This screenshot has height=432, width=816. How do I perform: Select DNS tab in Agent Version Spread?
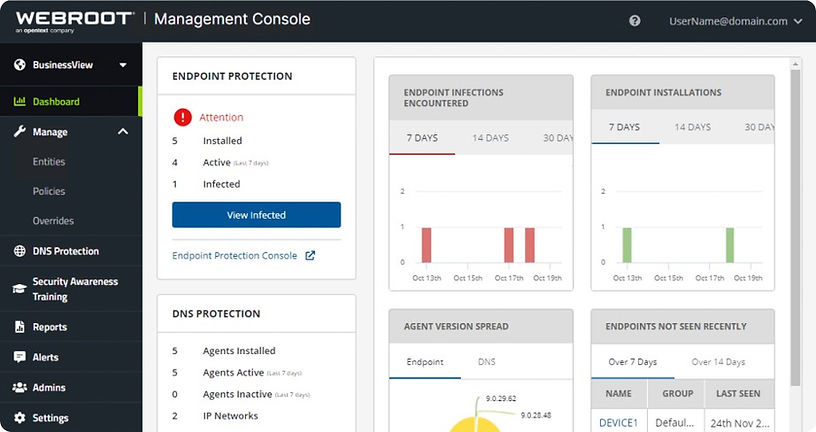[487, 362]
